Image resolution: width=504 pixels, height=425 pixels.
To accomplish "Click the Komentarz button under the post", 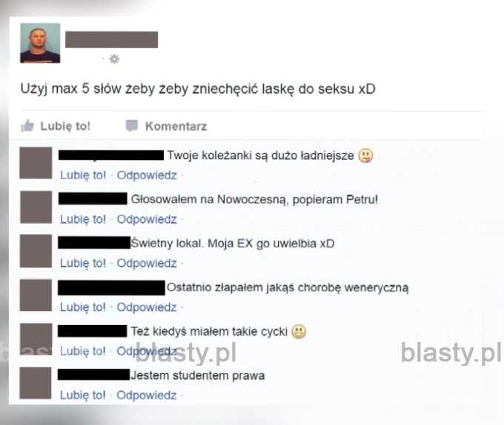I will [166, 126].
